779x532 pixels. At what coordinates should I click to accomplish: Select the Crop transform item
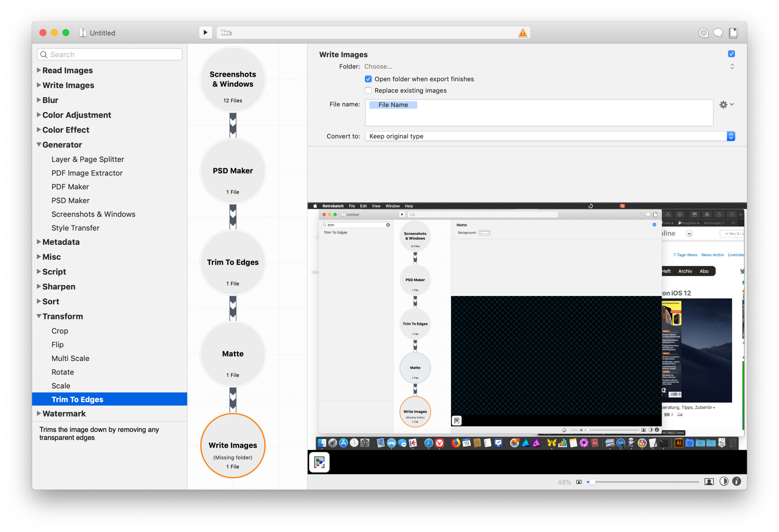(x=60, y=331)
